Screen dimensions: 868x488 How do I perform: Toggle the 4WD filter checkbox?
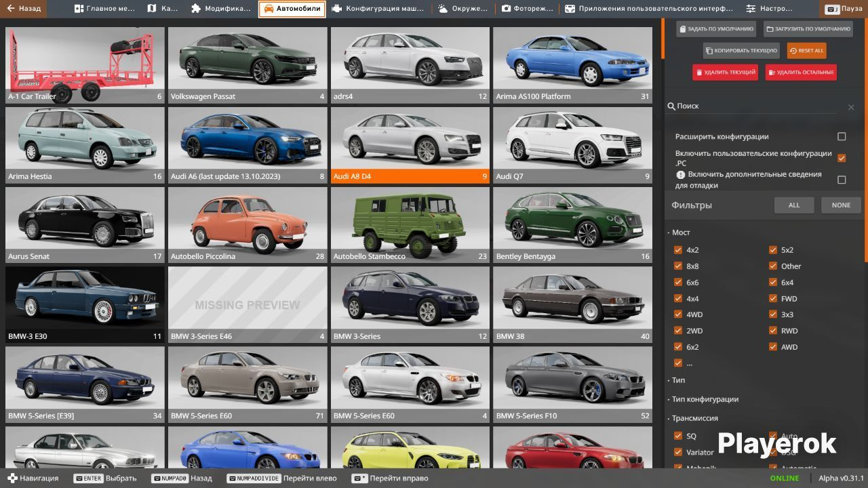(x=678, y=314)
